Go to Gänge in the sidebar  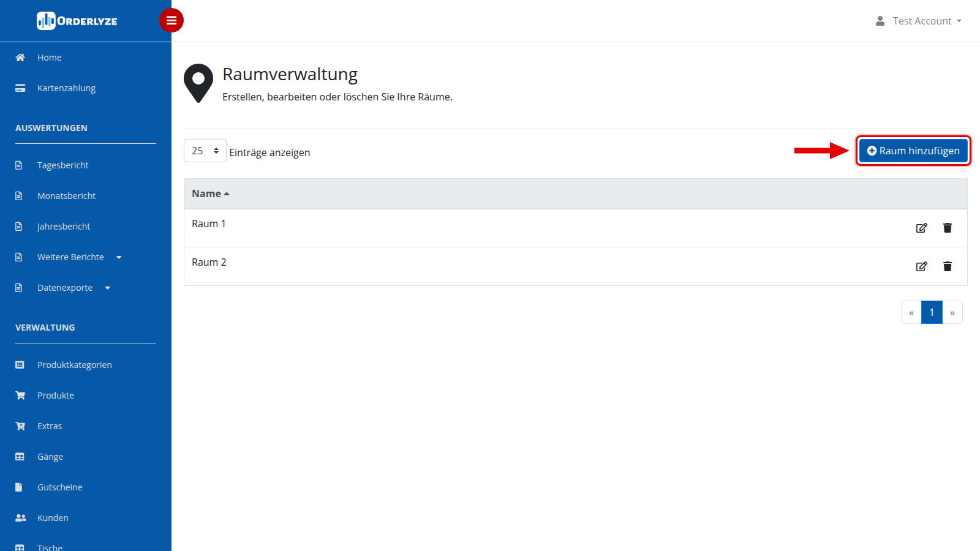click(x=50, y=457)
